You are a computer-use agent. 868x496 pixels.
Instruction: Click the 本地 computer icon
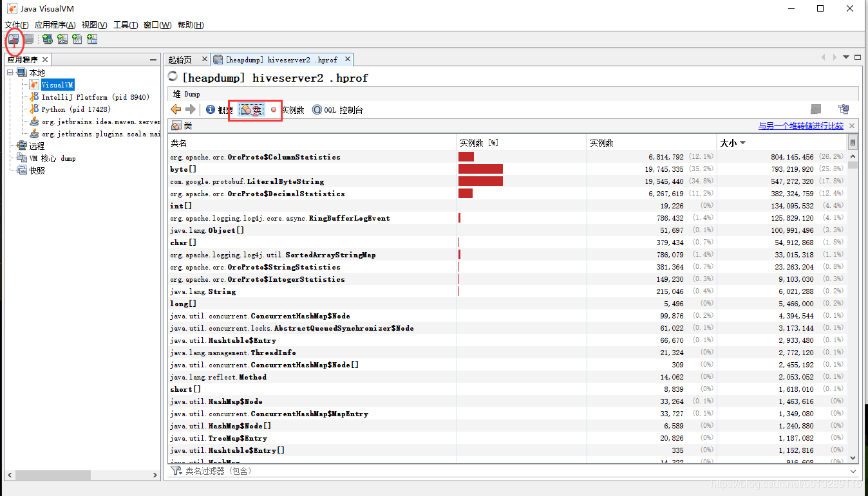[x=22, y=73]
